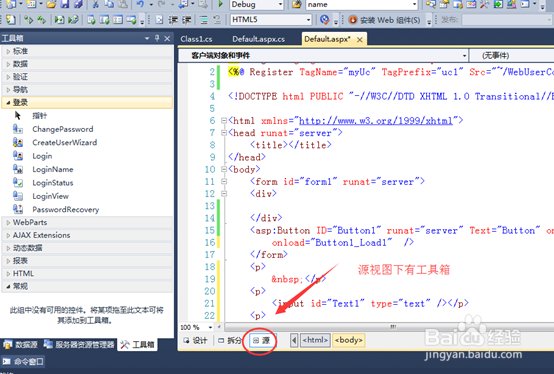
Task: Click the Start Page green arrow icon
Action: [x=498, y=4]
